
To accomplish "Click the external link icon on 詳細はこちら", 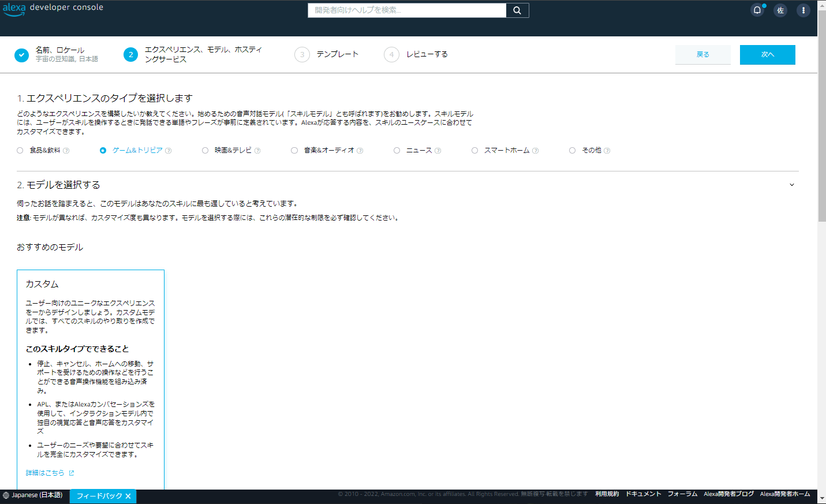I will pos(71,472).
